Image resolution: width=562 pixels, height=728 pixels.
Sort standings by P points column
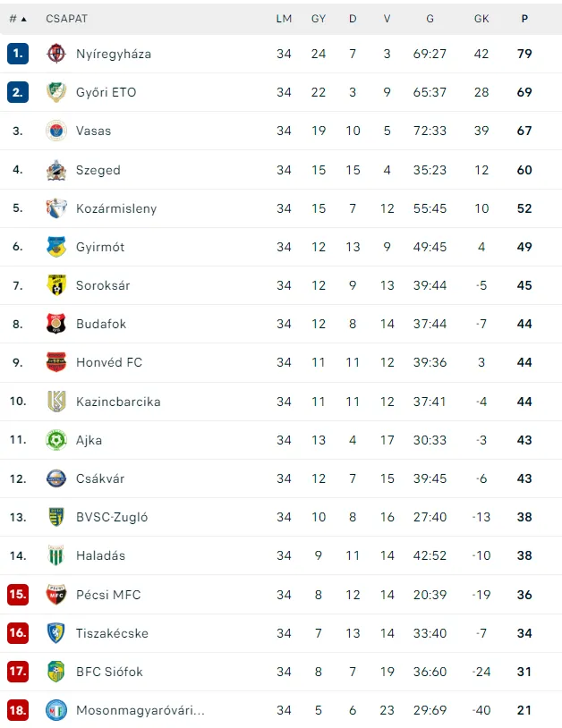click(x=524, y=18)
